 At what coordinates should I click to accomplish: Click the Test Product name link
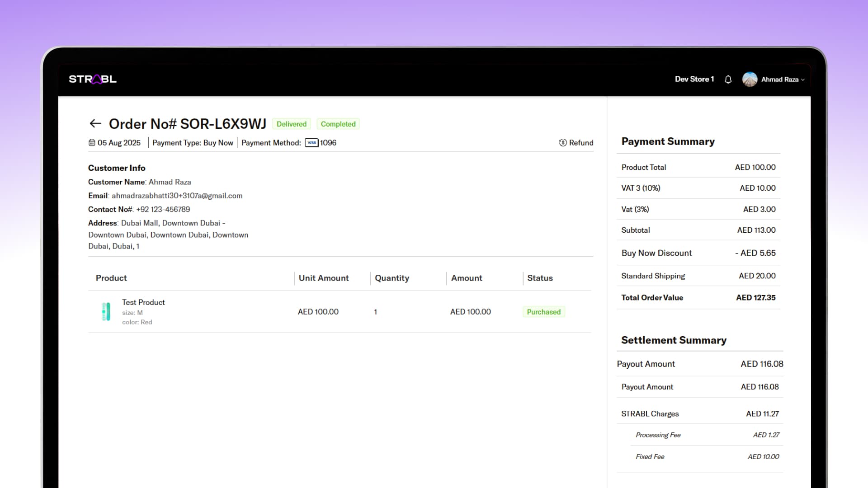(143, 302)
